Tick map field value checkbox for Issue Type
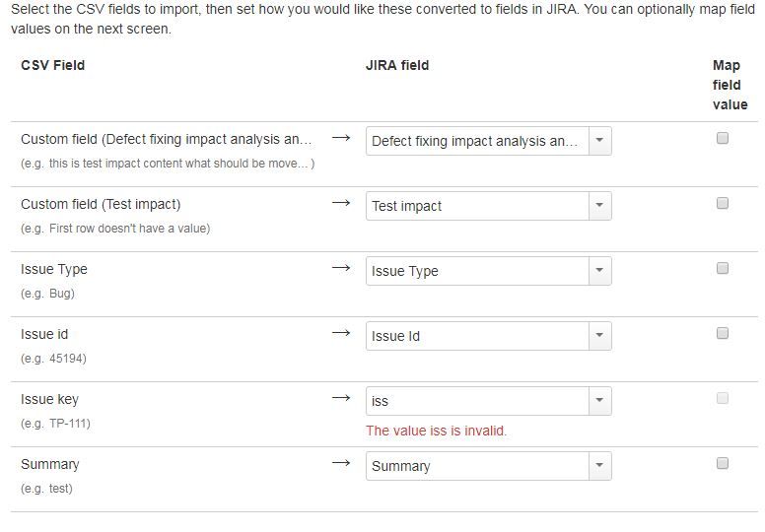This screenshot has width=765, height=532. point(722,268)
